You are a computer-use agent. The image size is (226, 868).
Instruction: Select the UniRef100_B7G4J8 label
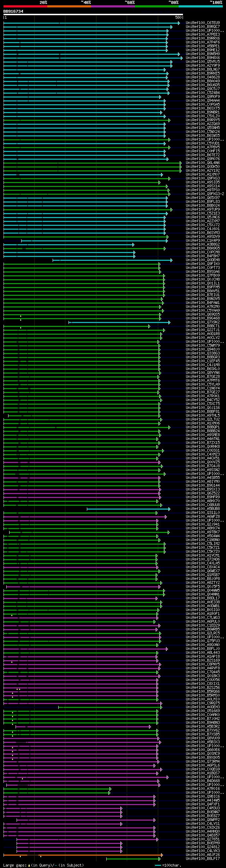pyautogui.click(x=203, y=466)
